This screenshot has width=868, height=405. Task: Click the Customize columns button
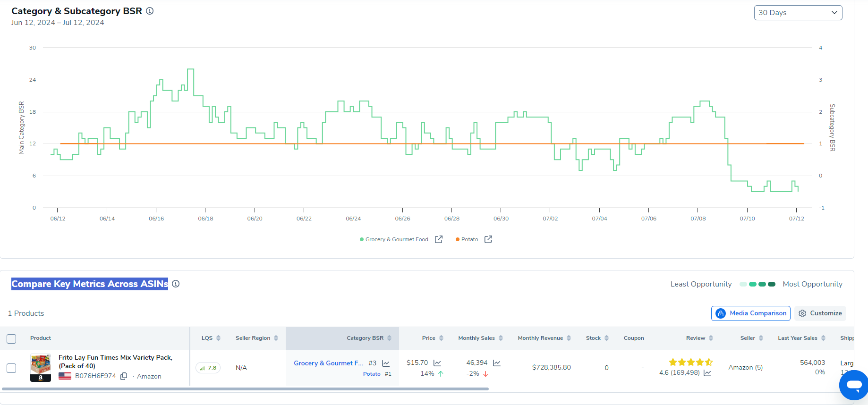pos(820,313)
